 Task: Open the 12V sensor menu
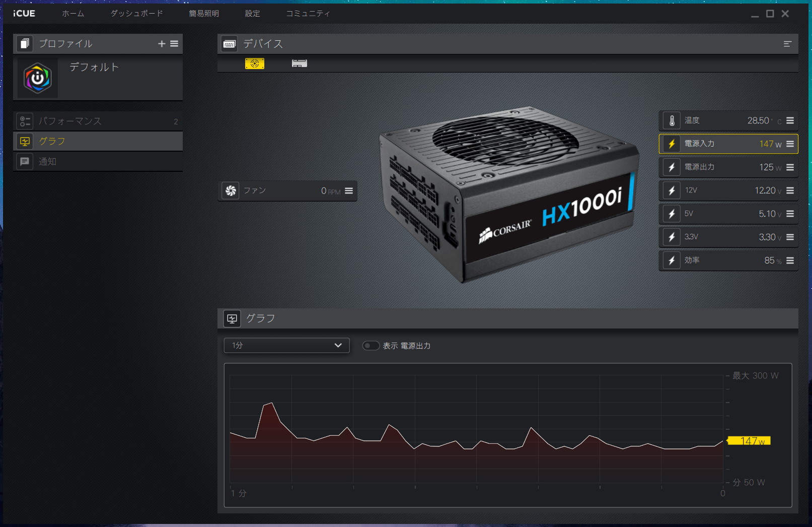pyautogui.click(x=790, y=190)
